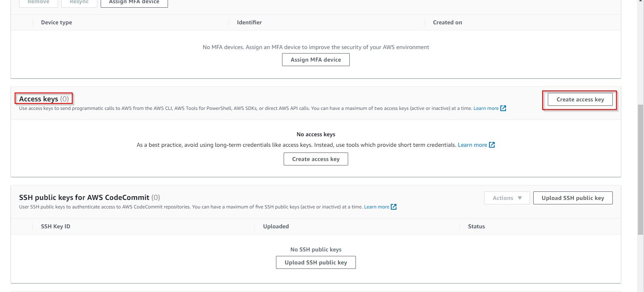Click the Created on column header

[x=447, y=22]
